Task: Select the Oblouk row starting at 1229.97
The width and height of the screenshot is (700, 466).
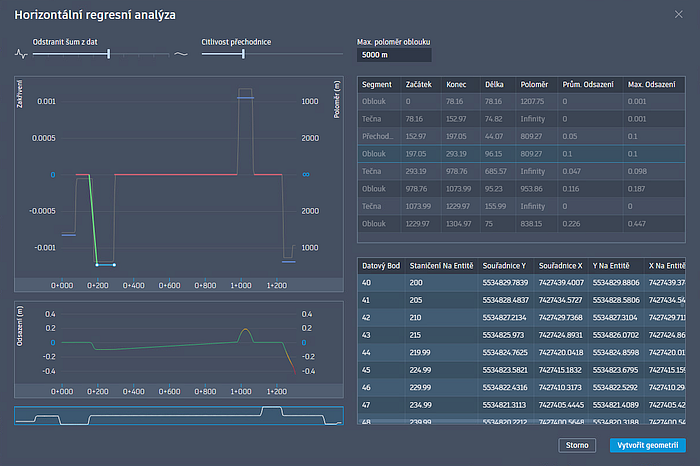Action: point(377,223)
